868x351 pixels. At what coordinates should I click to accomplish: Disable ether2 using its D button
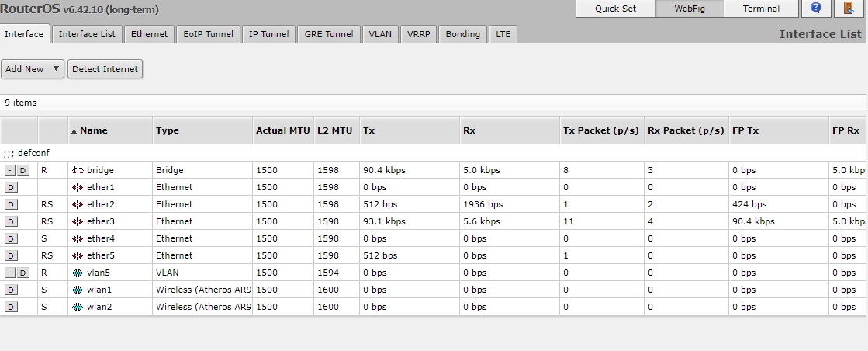11,204
